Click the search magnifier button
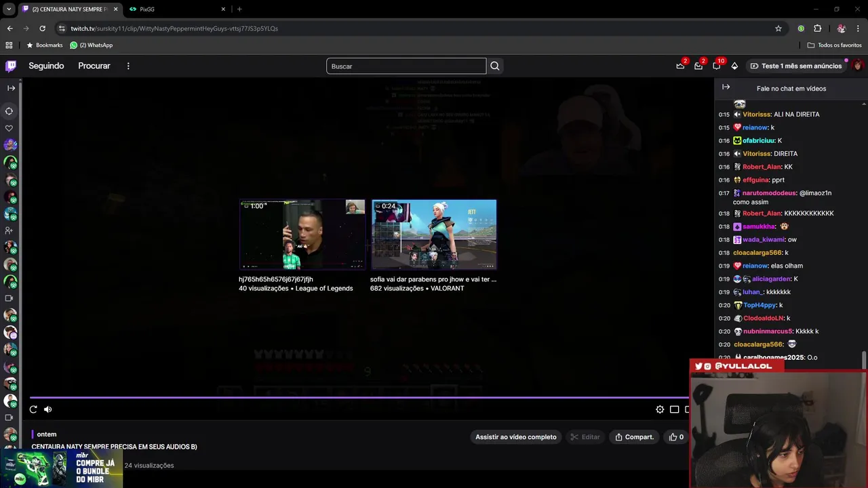Viewport: 868px width, 488px height. tap(495, 66)
